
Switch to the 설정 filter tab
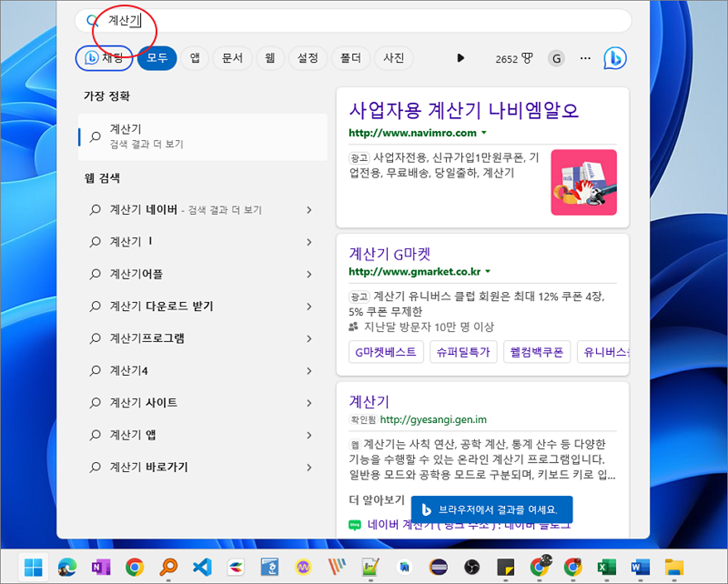308,58
